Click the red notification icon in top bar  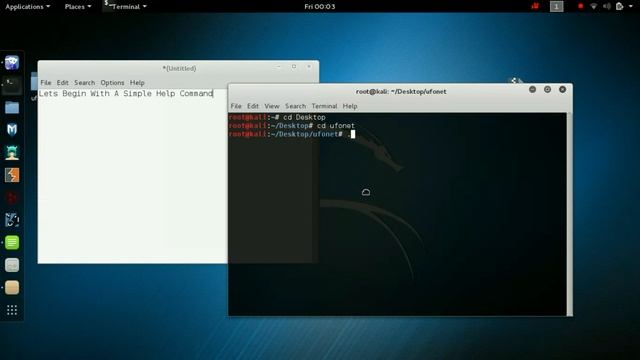535,6
